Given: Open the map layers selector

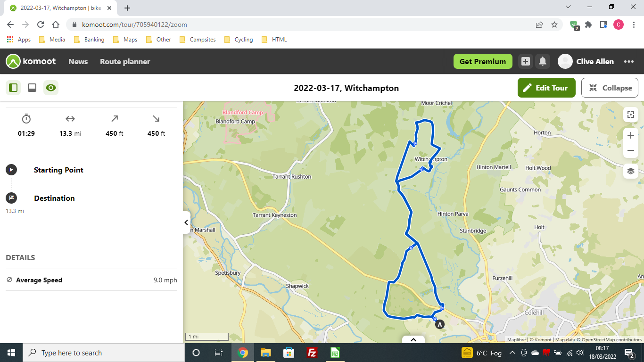Looking at the screenshot, I should tap(631, 171).
